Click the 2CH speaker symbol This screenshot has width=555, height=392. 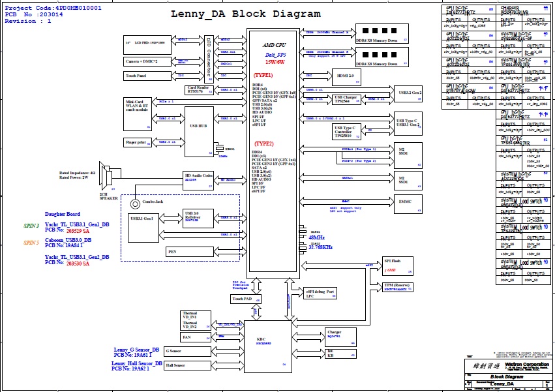[x=106, y=176]
